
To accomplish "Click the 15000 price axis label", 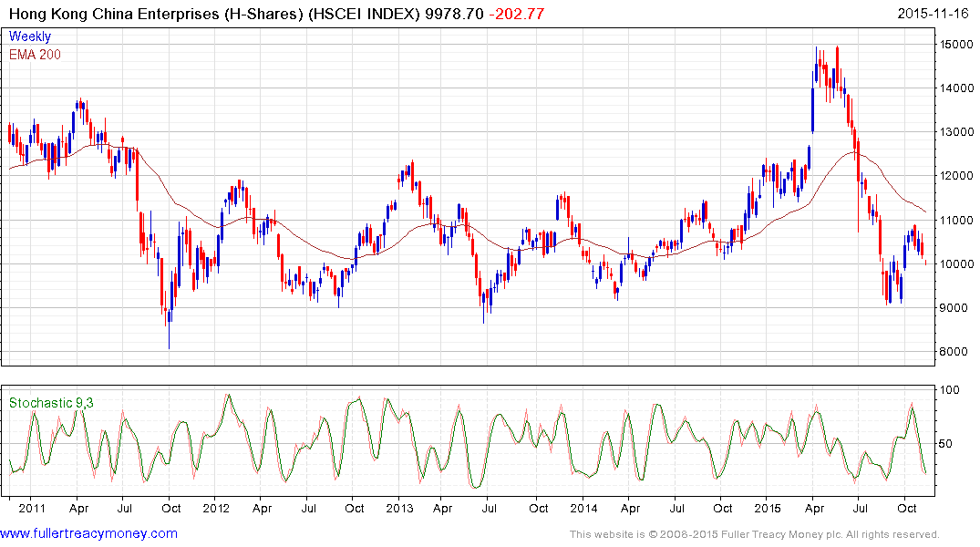I will [956, 45].
